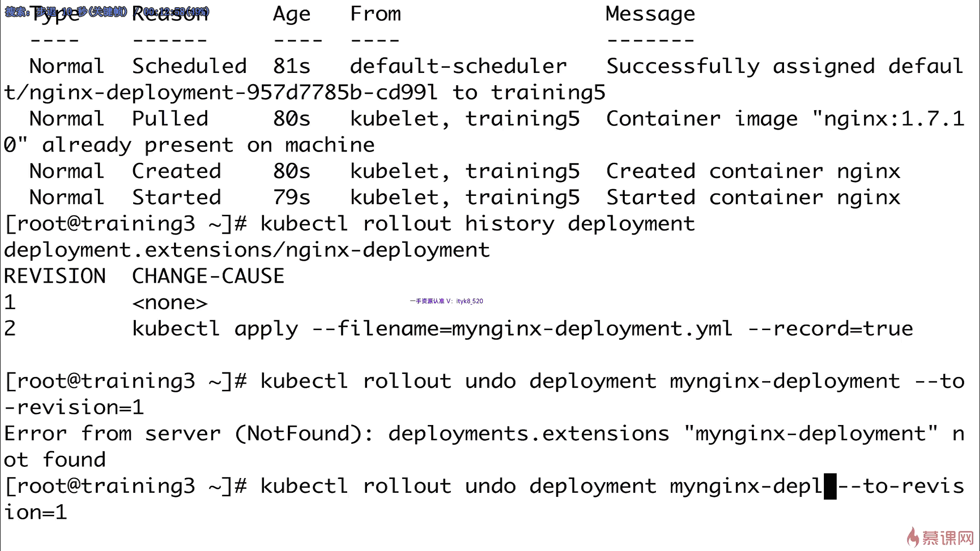The height and width of the screenshot is (551, 980).
Task: Click the CHANGE-CAUSE header text
Action: [208, 276]
